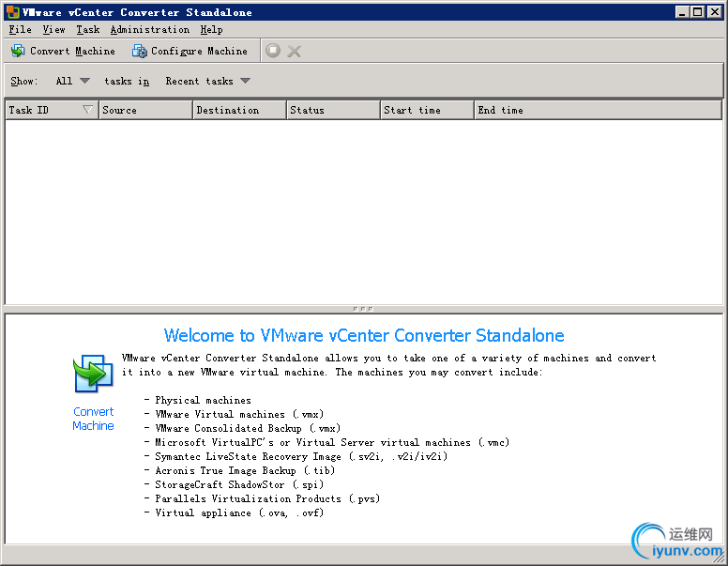Click the pane splitter grip dots

pos(363,309)
